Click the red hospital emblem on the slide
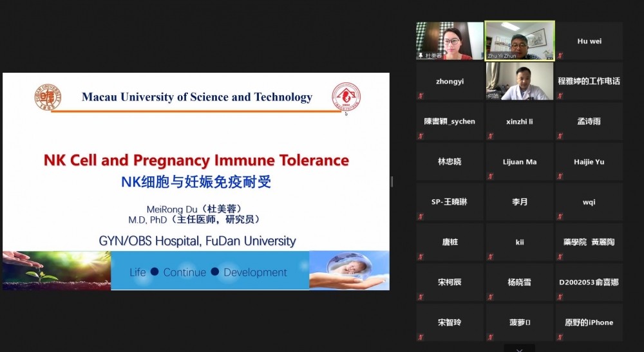Viewport: 644px width, 352px height. pyautogui.click(x=346, y=97)
